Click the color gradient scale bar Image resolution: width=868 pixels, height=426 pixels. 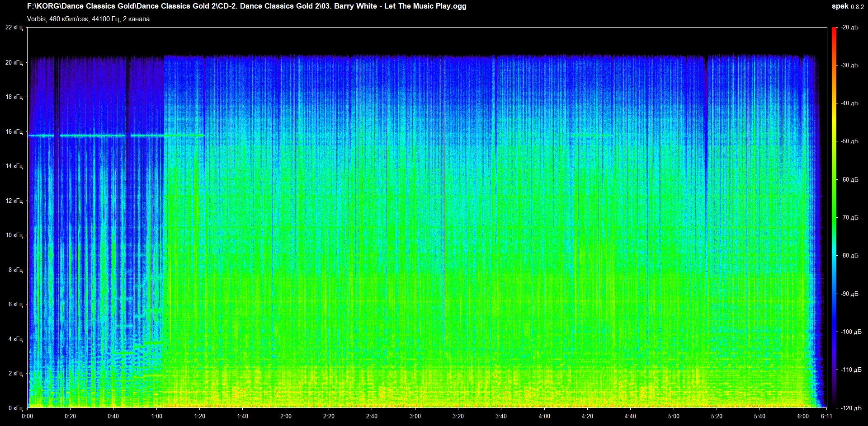[x=834, y=217]
